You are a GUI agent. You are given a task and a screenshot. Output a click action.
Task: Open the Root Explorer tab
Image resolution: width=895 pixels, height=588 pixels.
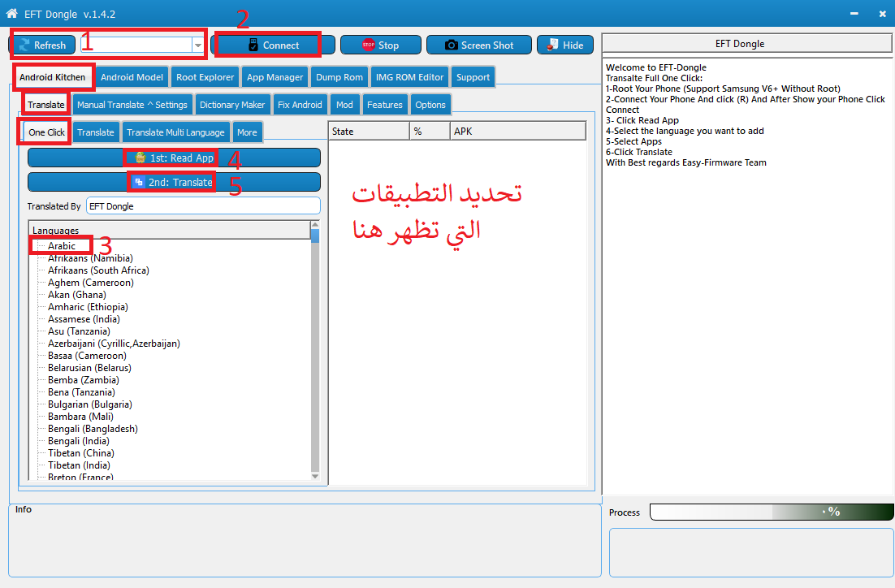coord(205,77)
